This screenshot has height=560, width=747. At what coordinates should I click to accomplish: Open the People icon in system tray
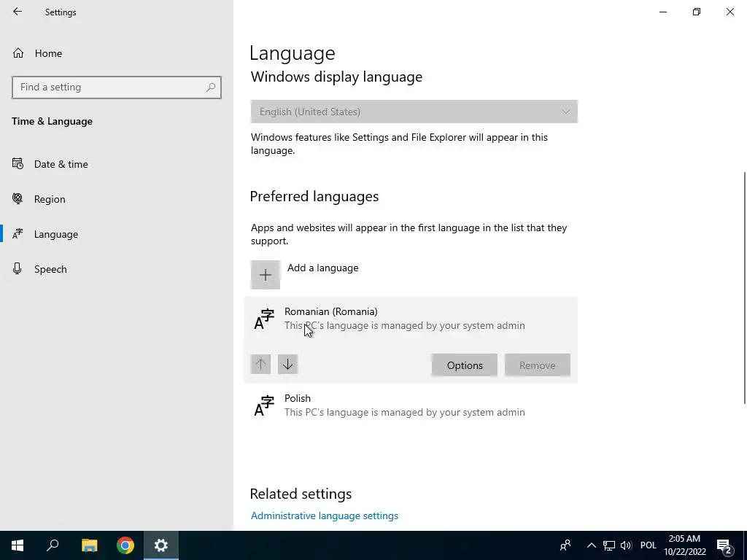(x=565, y=545)
